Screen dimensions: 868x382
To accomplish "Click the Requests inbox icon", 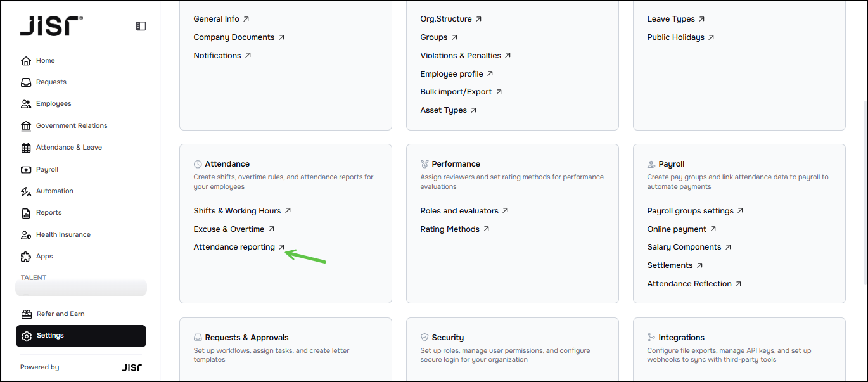I will point(26,82).
